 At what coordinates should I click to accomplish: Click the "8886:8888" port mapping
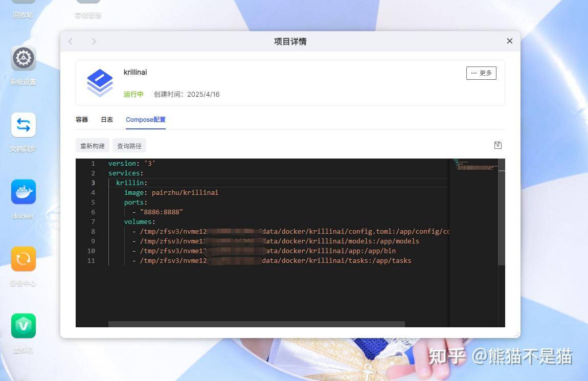point(161,212)
